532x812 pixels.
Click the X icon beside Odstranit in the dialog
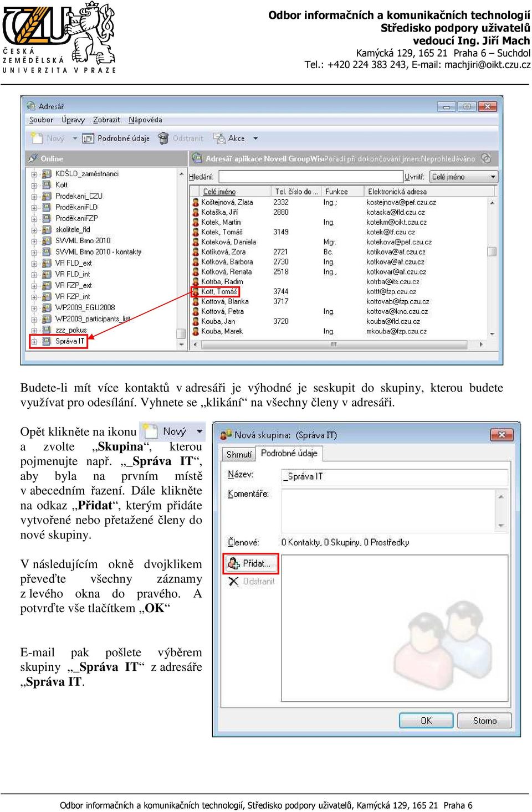pos(233,581)
